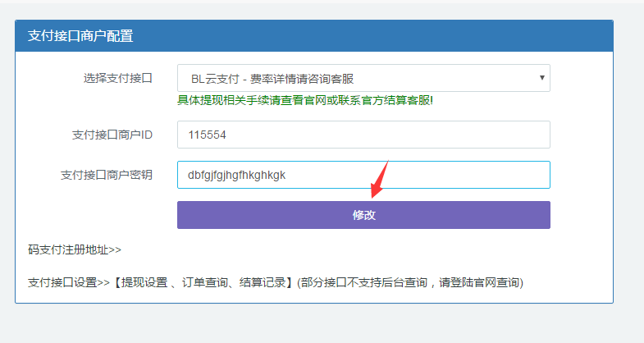Click the purple 修改 button
The image size is (644, 343).
pos(363,215)
